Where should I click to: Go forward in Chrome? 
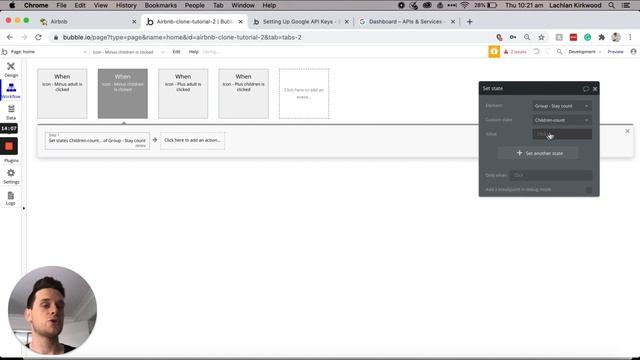pos(24,37)
